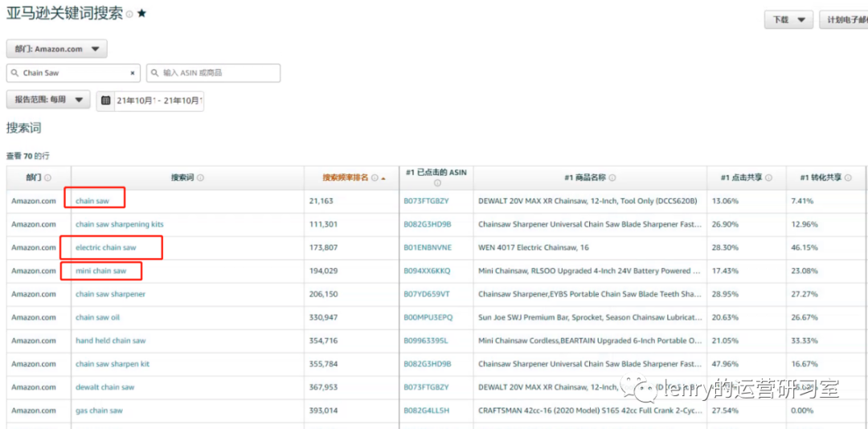The width and height of the screenshot is (868, 429).
Task: Select the conversion share value 33.33%
Action: tap(805, 341)
